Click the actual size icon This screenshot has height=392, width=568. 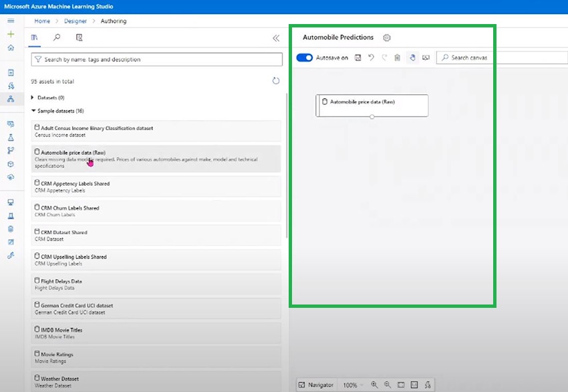pyautogui.click(x=414, y=385)
